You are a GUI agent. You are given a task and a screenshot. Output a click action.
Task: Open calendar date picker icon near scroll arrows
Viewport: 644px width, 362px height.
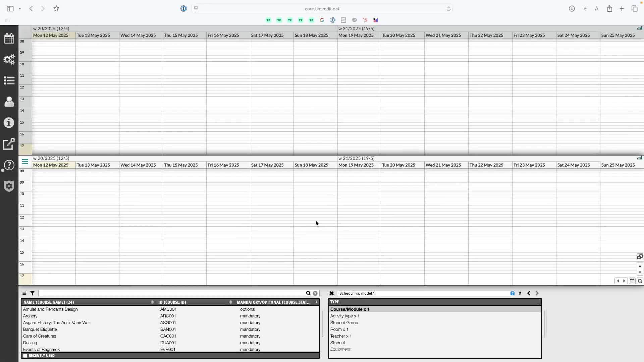pyautogui.click(x=632, y=281)
